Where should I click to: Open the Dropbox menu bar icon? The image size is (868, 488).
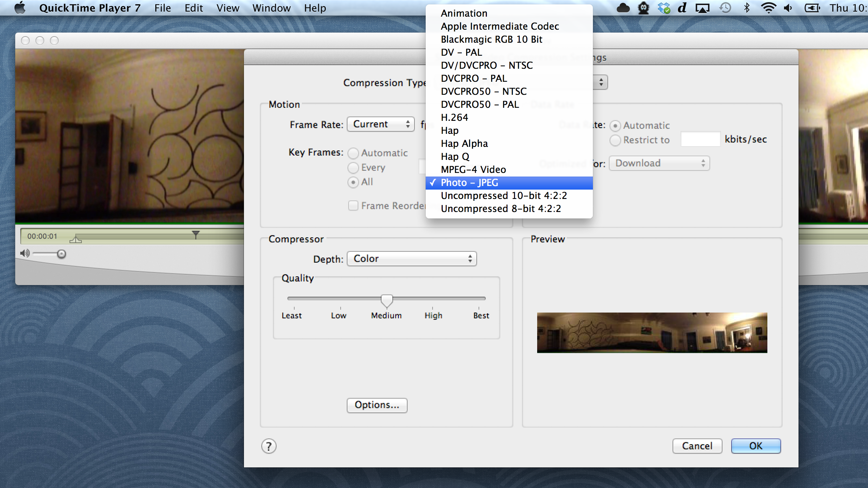pos(664,8)
